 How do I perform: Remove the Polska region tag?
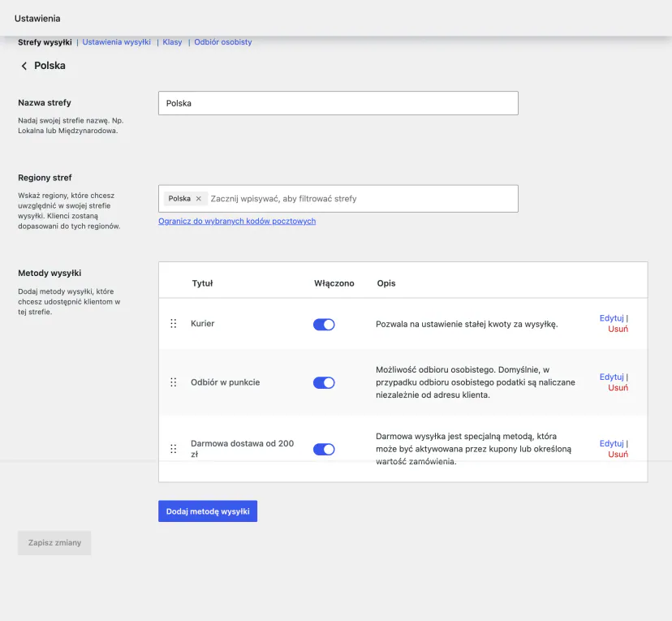click(198, 198)
